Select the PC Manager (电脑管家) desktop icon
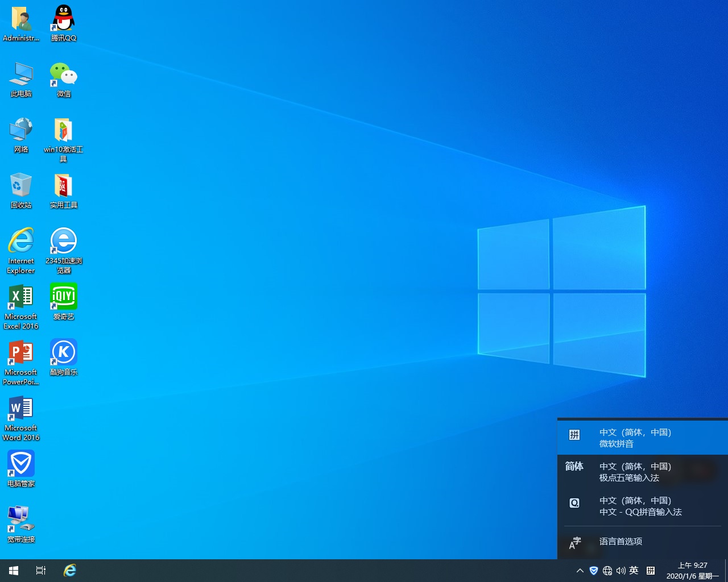The height and width of the screenshot is (582, 728). 21,465
